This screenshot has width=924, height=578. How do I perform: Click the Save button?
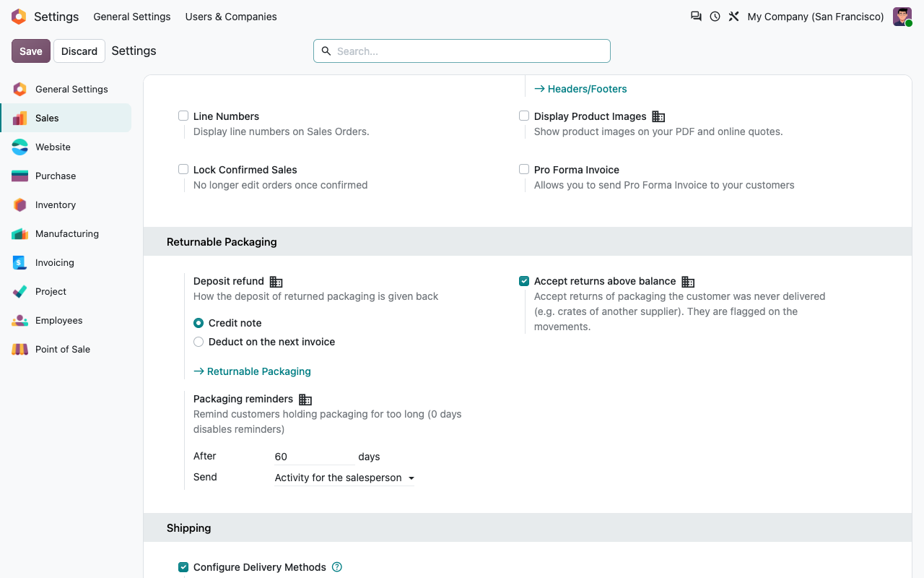coord(31,51)
